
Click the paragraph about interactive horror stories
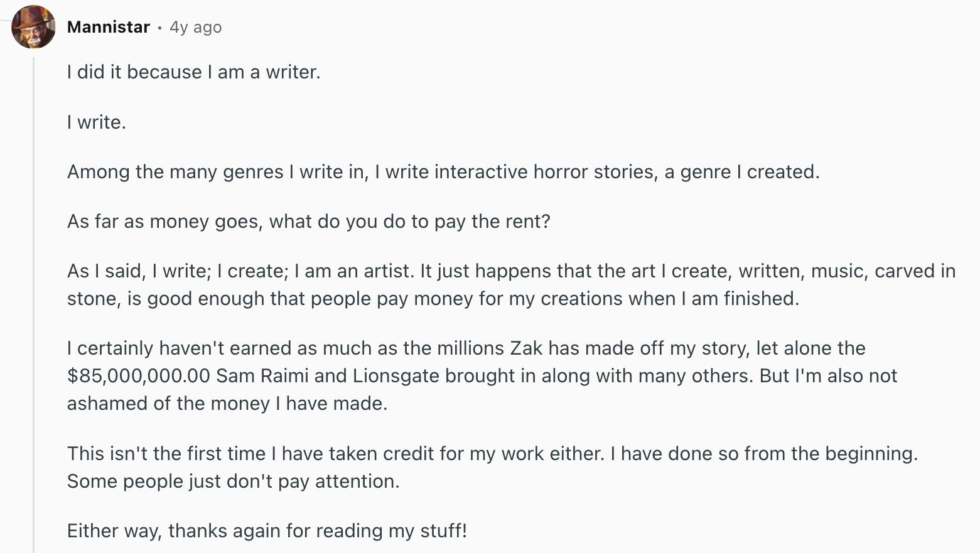443,171
